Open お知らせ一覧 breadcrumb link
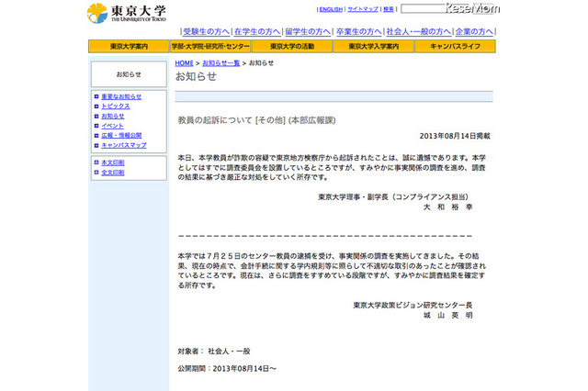The height and width of the screenshot is (391, 588). (220, 63)
